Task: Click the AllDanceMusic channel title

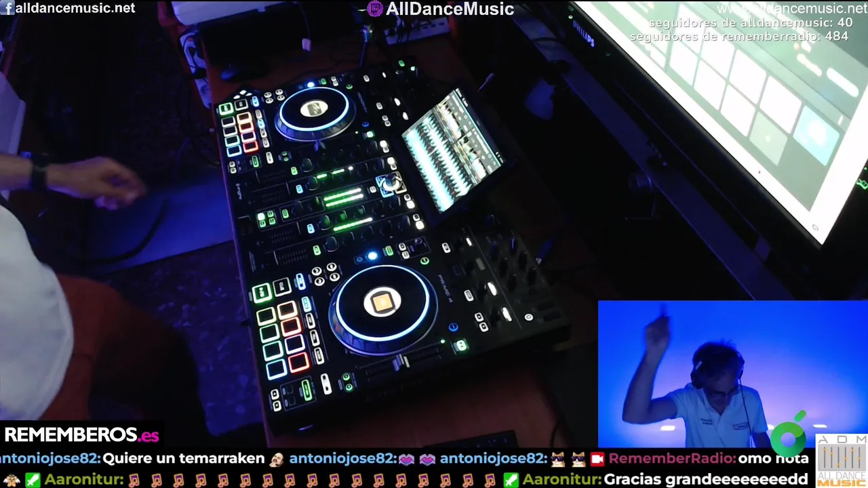Action: (x=450, y=9)
